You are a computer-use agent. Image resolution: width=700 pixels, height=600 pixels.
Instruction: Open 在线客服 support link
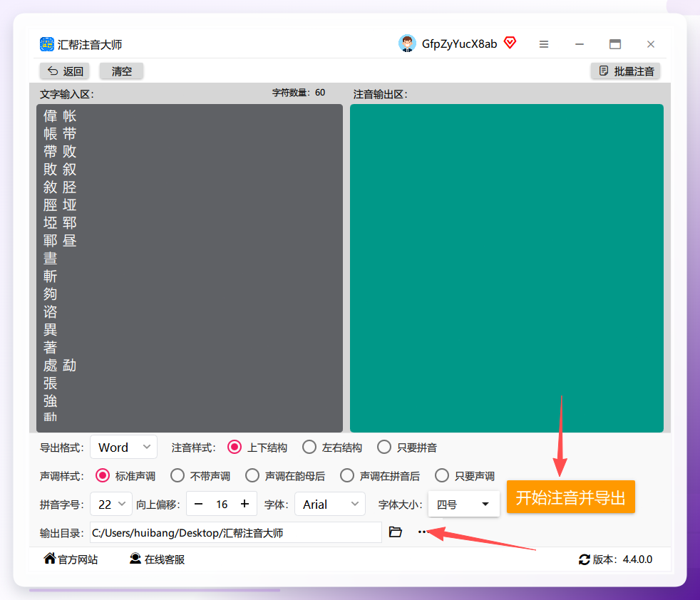(157, 559)
